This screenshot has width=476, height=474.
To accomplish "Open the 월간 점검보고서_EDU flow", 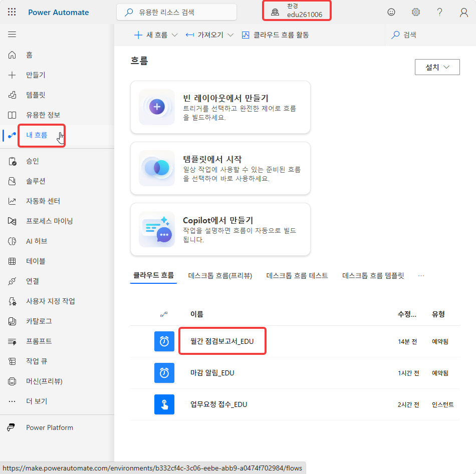I will click(222, 341).
